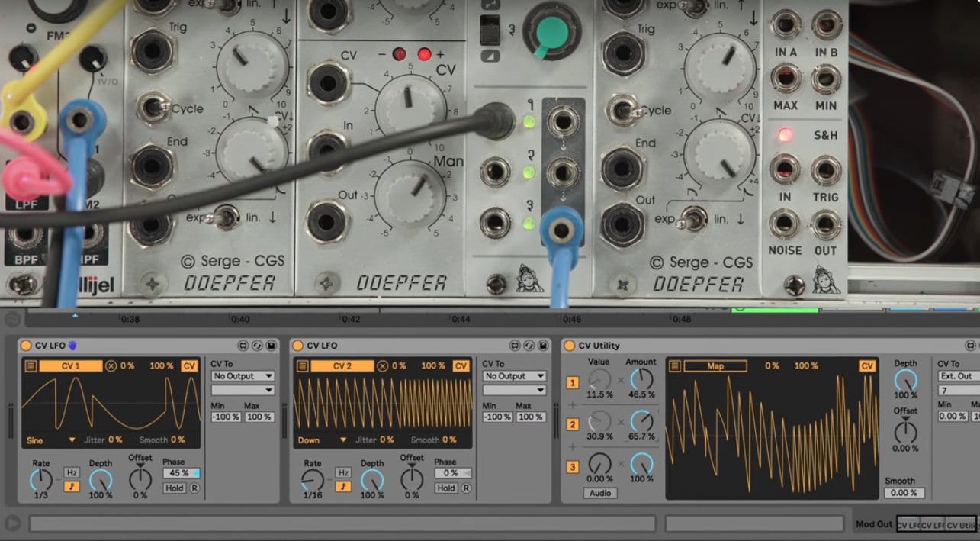This screenshot has height=541, width=980.
Task: Select Hz rate mode in first LFO
Action: pos(71,473)
